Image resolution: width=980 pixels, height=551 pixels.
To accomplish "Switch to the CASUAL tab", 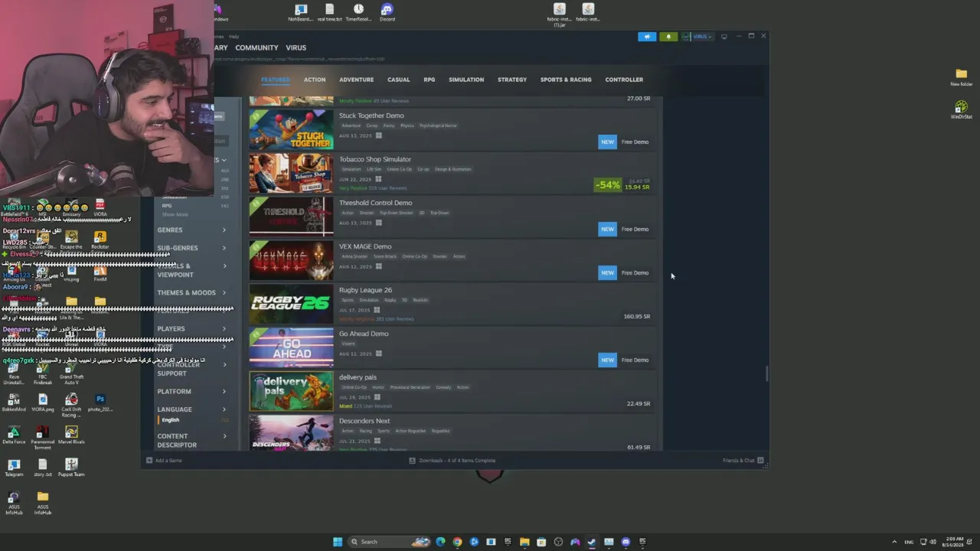I will click(399, 80).
